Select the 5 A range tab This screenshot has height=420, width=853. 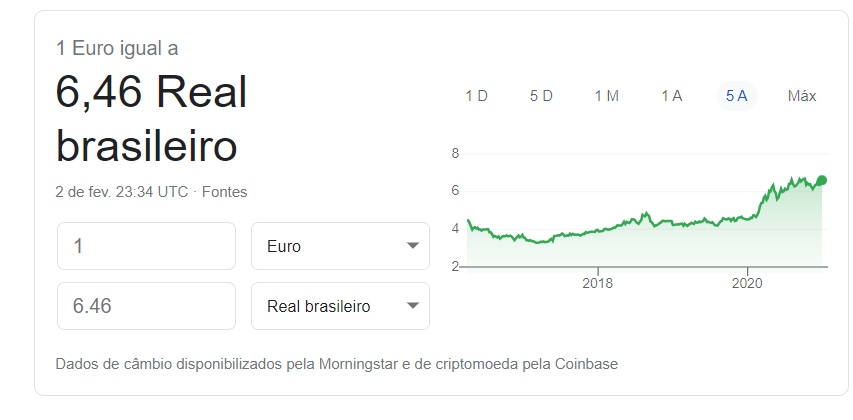[x=737, y=96]
